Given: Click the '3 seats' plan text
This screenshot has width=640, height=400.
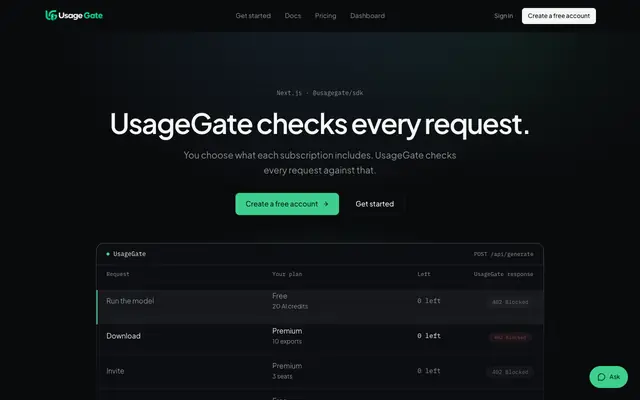Looking at the screenshot, I should point(282,376).
